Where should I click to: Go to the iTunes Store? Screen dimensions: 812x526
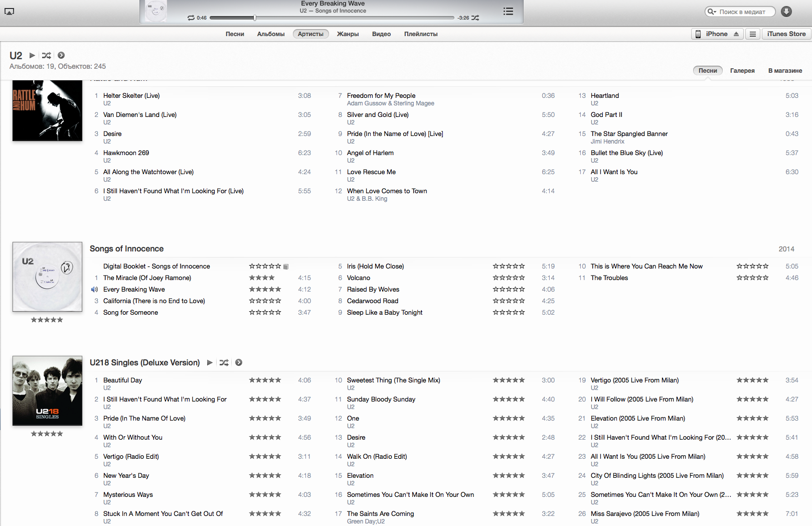(x=786, y=34)
